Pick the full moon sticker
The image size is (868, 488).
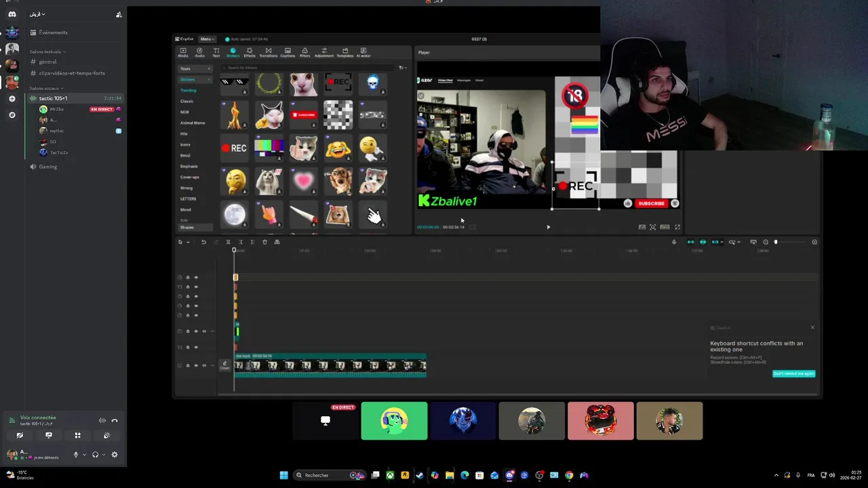click(235, 214)
